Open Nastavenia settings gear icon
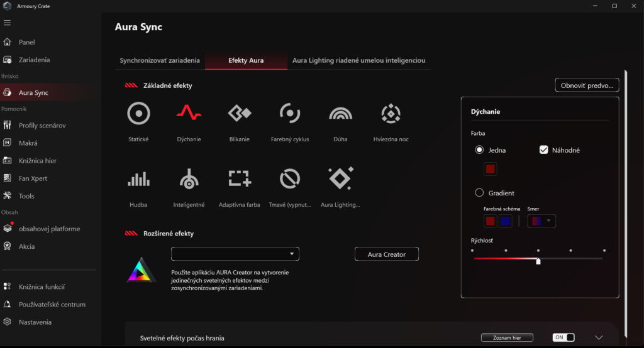The width and height of the screenshot is (644, 348). [7, 322]
